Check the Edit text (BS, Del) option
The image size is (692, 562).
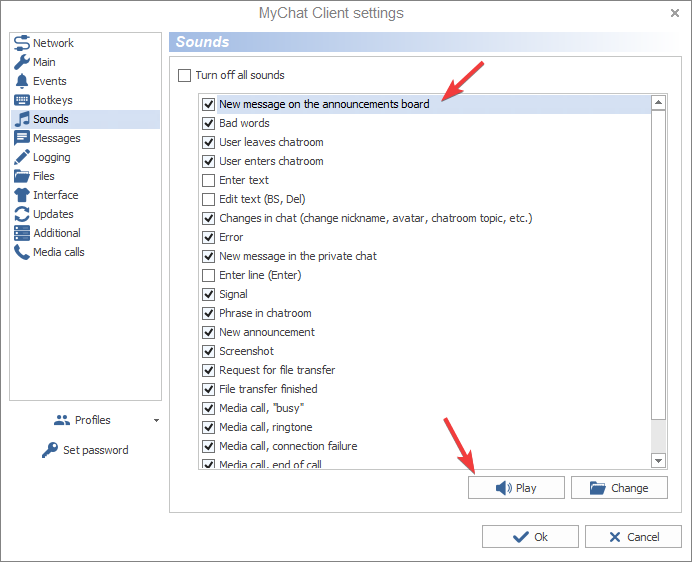coord(208,200)
